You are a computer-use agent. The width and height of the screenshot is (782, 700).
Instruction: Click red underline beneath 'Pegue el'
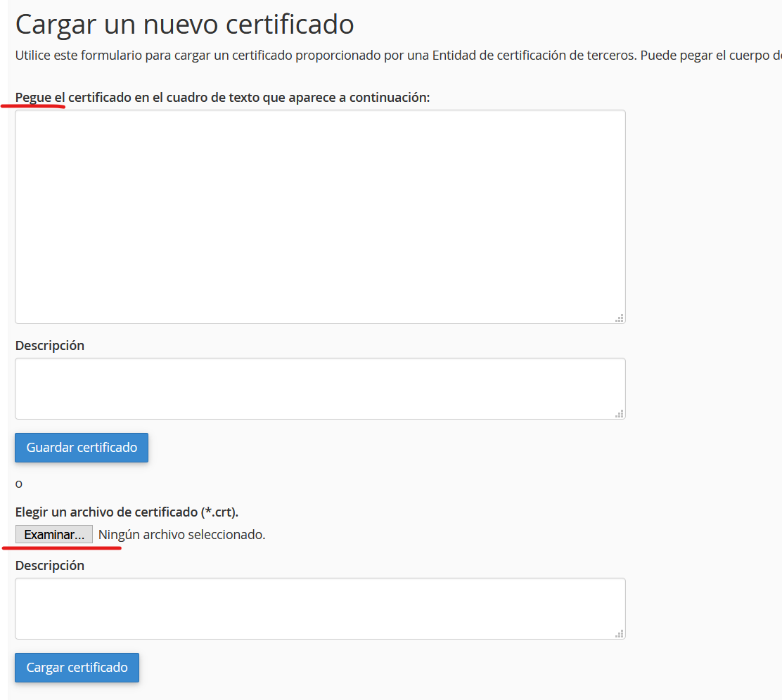[x=34, y=107]
